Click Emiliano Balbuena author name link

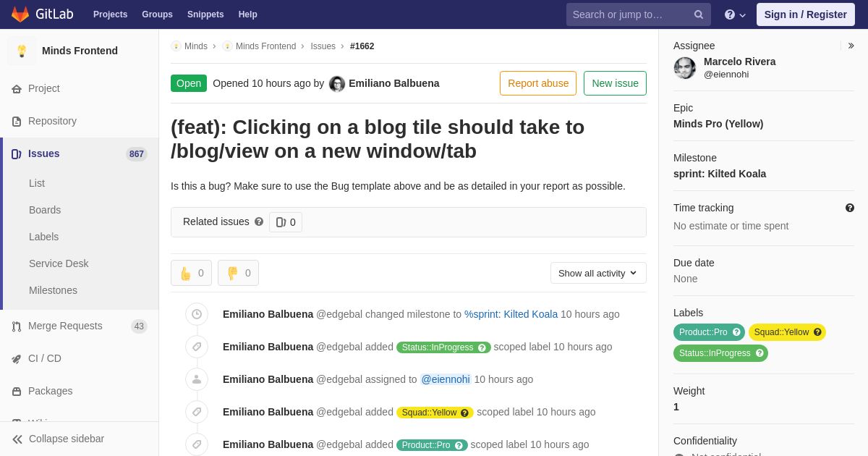(394, 83)
